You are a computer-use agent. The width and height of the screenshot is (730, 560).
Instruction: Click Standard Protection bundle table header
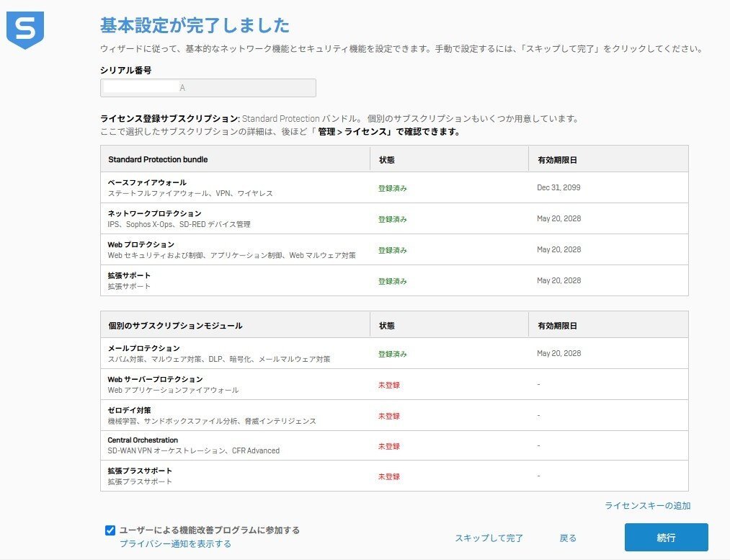[158, 159]
